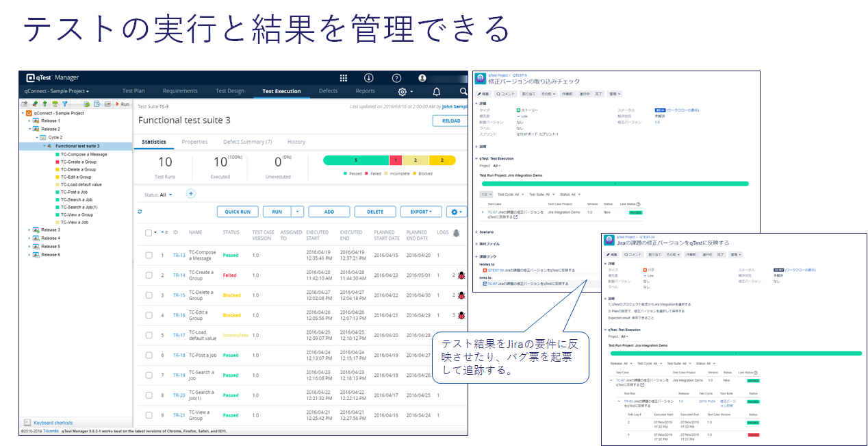Screen dimensions: 868x446
Task: Click the orange Blocked segment showing 2
Action: point(442,160)
